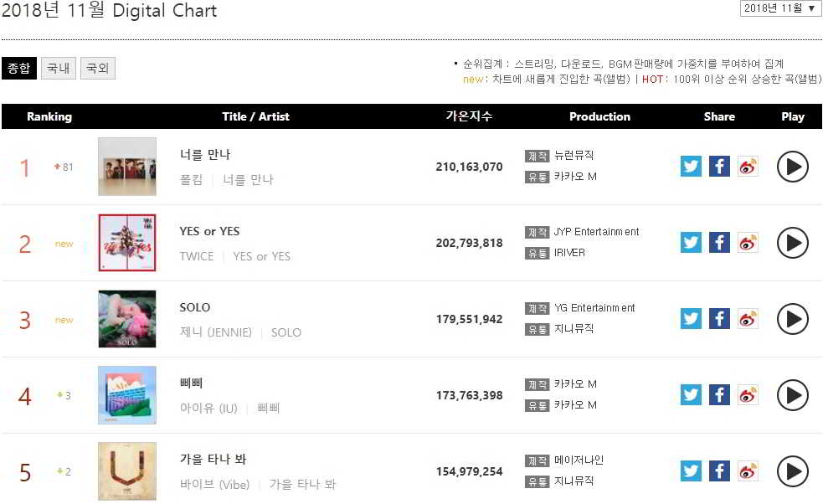The width and height of the screenshot is (823, 504).
Task: Open the 아이유 (IU) artist link
Action: pyautogui.click(x=208, y=409)
